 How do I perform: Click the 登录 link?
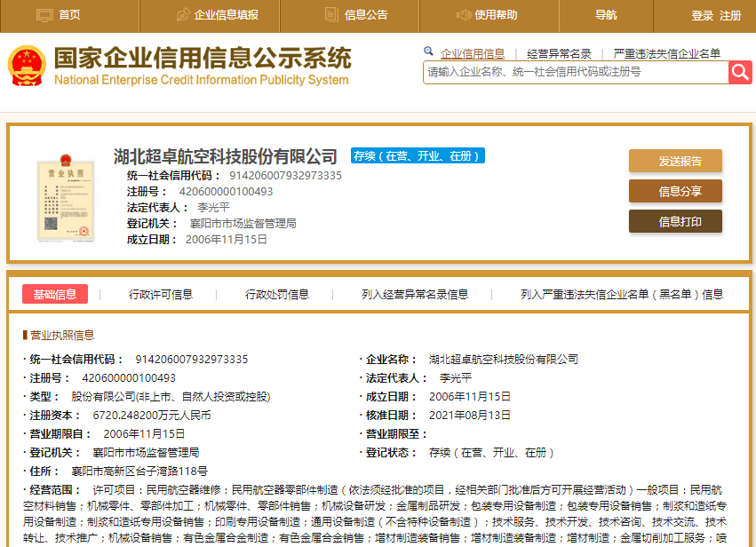703,16
